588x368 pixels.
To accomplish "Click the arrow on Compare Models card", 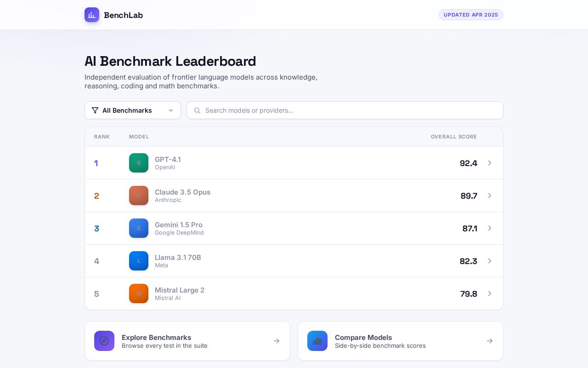I will click(x=490, y=341).
